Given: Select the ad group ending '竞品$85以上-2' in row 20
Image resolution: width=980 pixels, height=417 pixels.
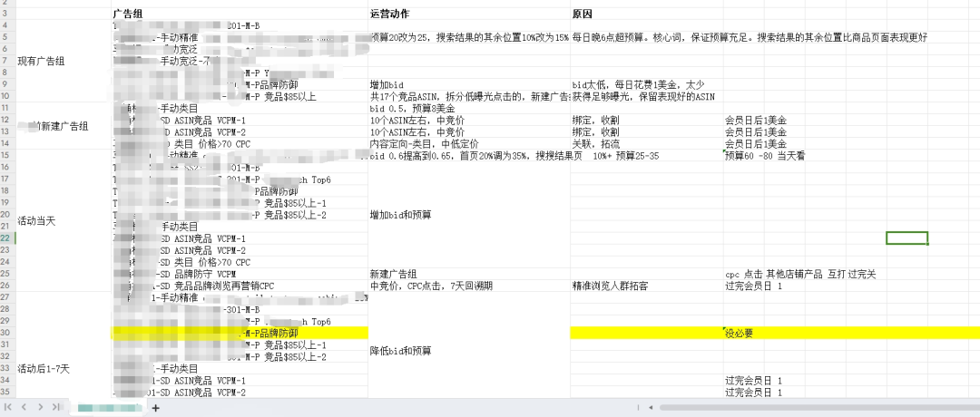Looking at the screenshot, I should tap(240, 215).
